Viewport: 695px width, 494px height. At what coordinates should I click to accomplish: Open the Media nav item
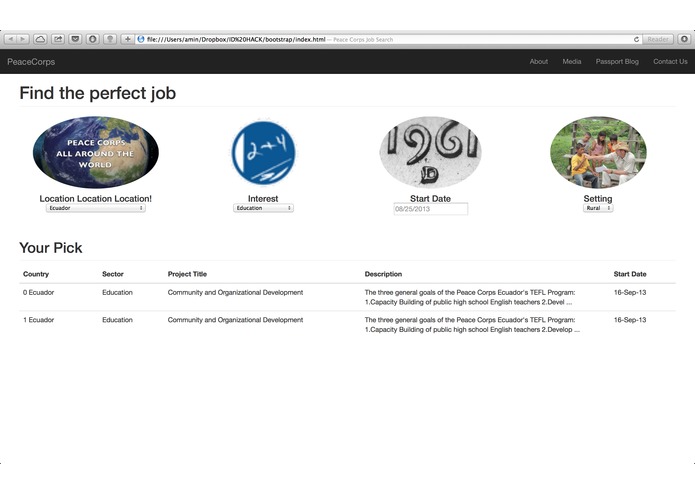[572, 62]
